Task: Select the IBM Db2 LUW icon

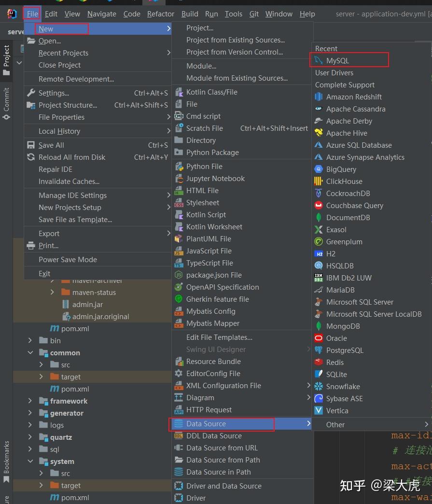Action: tap(318, 278)
